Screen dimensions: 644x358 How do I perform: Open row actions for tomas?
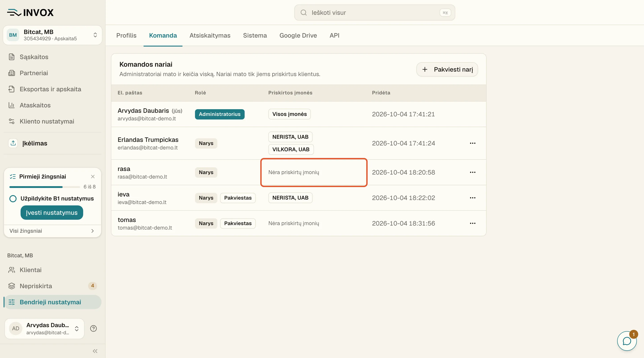pos(472,223)
